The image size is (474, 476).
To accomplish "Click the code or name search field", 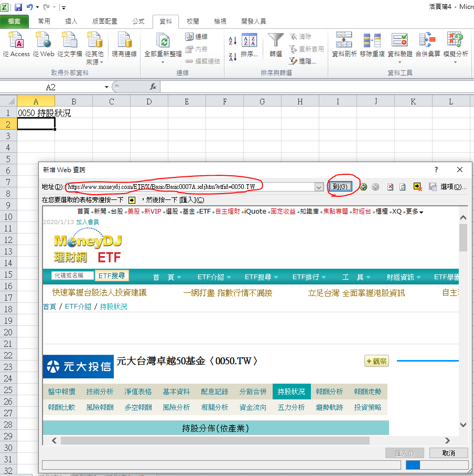I will (x=72, y=276).
